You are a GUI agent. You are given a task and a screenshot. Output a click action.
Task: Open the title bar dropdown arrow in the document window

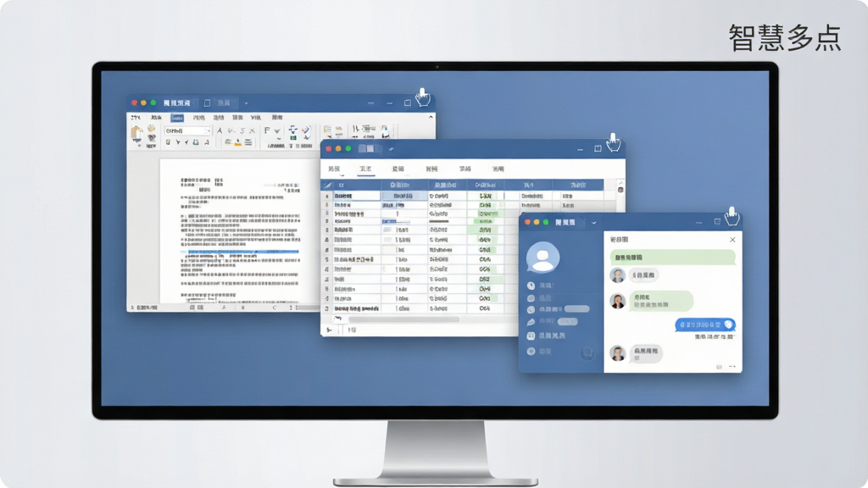click(x=247, y=103)
